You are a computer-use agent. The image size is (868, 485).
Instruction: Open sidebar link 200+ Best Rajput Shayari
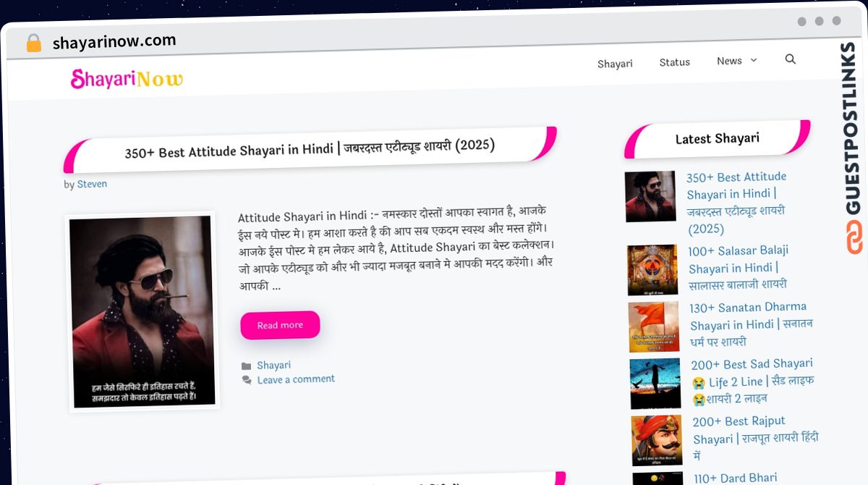[x=756, y=439]
